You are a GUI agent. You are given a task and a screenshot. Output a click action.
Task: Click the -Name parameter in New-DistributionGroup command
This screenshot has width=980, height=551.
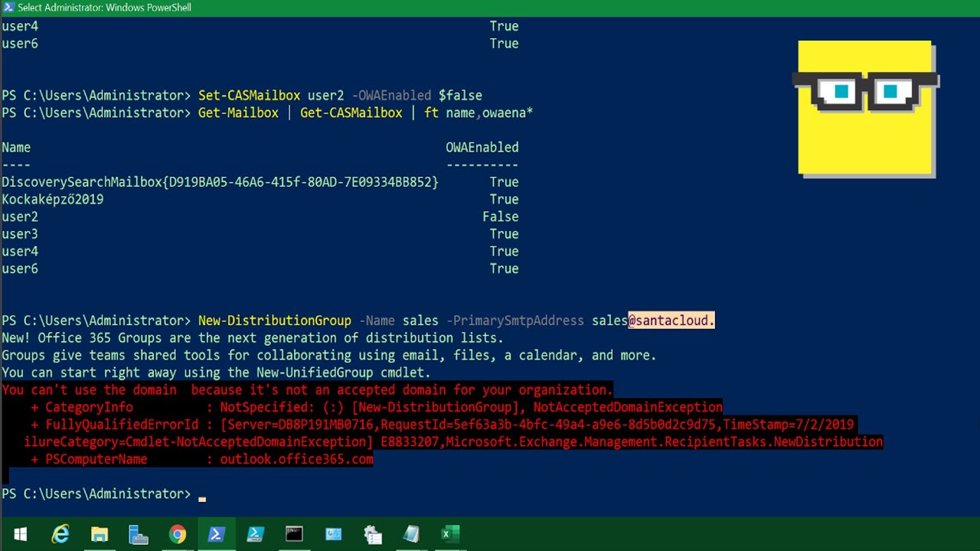coord(377,321)
